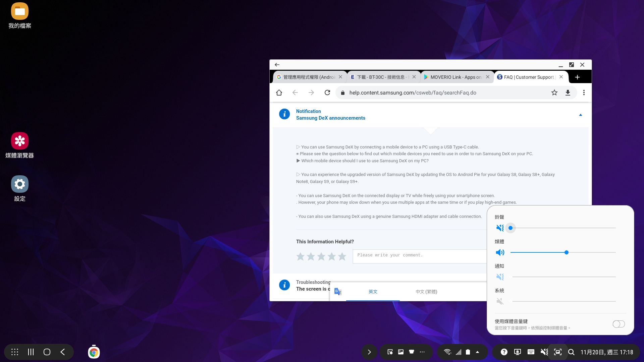This screenshot has height=362, width=644.
Task: Open the DeX help question-mark icon
Action: pyautogui.click(x=504, y=352)
